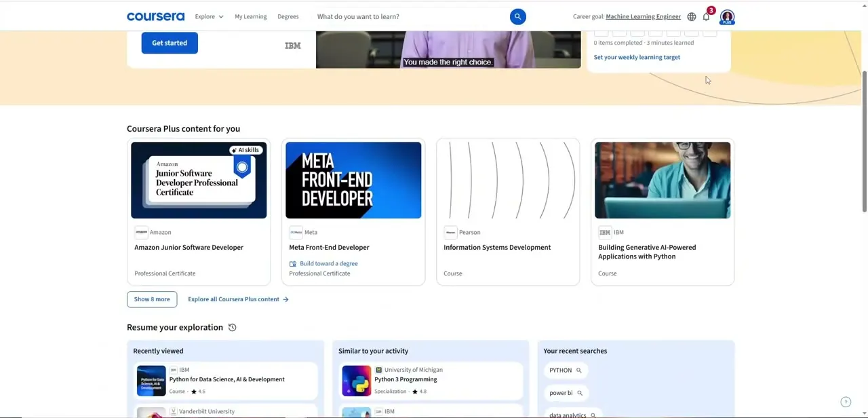Screen dimensions: 868x418
Task: Click the Information Systems Development title
Action: pyautogui.click(x=497, y=248)
